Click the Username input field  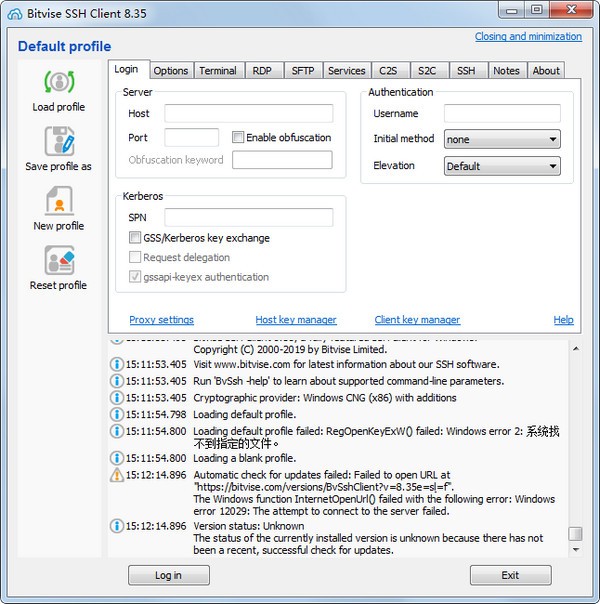pos(501,113)
